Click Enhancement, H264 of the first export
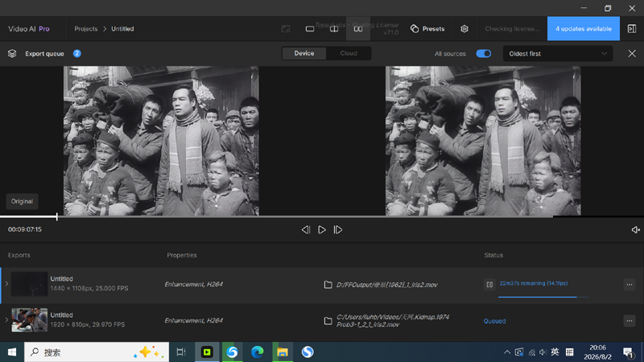The width and height of the screenshot is (644, 362). click(x=193, y=284)
